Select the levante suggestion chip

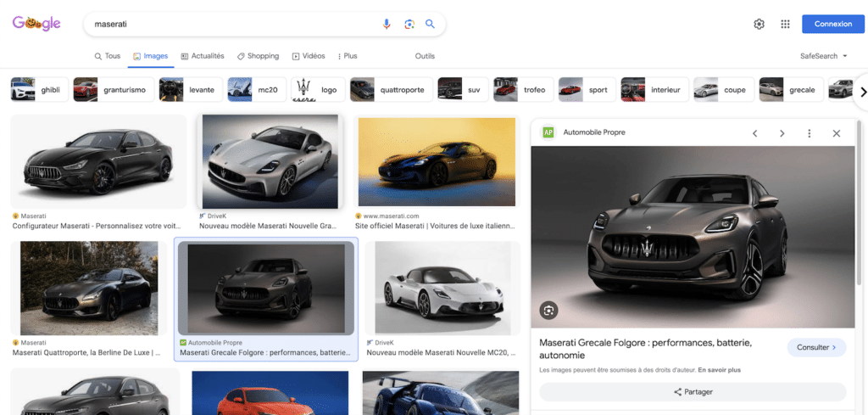191,90
